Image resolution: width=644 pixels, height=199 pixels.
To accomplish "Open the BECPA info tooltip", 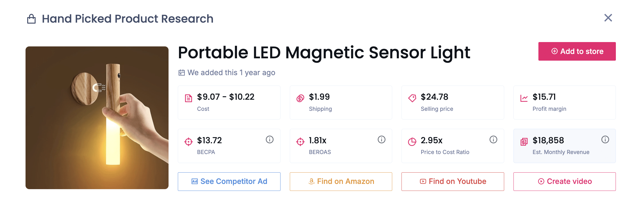I will [x=270, y=140].
